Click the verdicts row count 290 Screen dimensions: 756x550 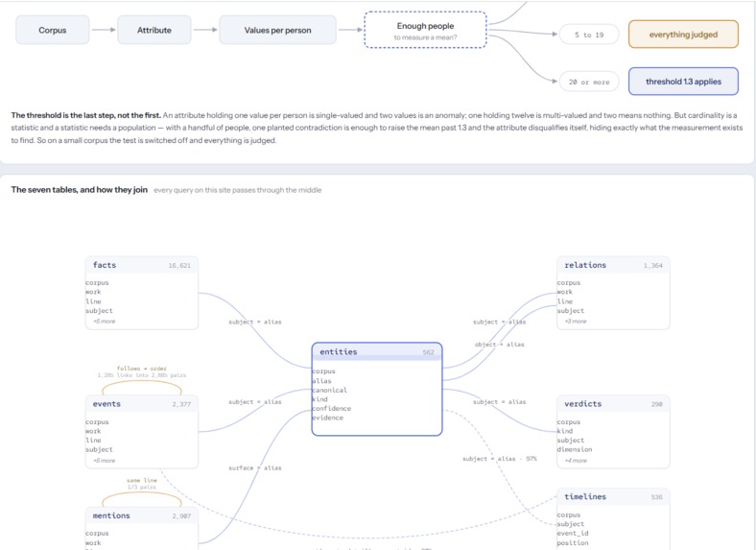pos(656,404)
